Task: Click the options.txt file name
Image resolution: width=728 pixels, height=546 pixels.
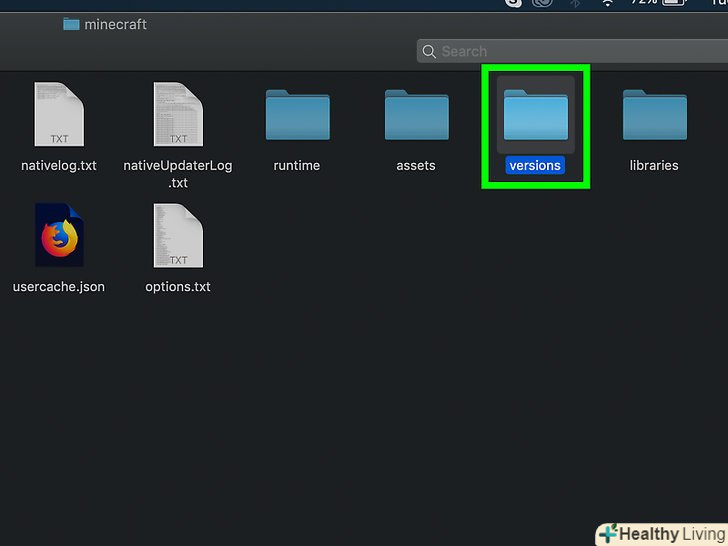Action: [178, 287]
